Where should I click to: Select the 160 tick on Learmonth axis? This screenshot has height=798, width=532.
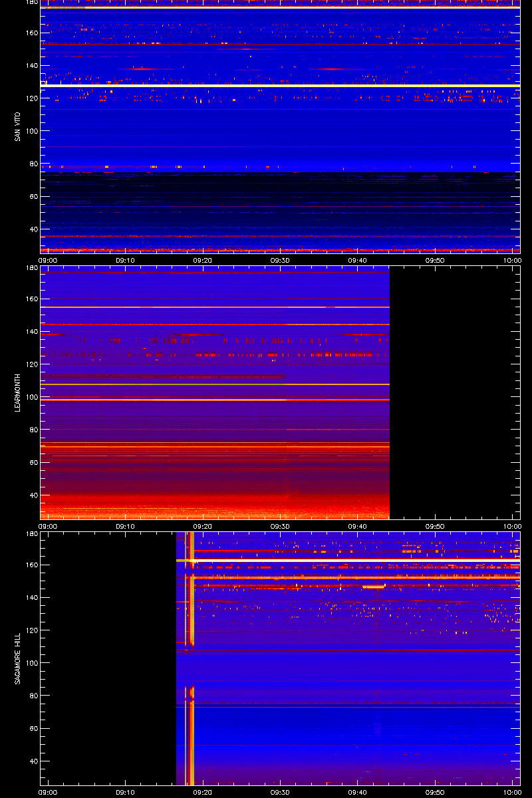point(31,299)
